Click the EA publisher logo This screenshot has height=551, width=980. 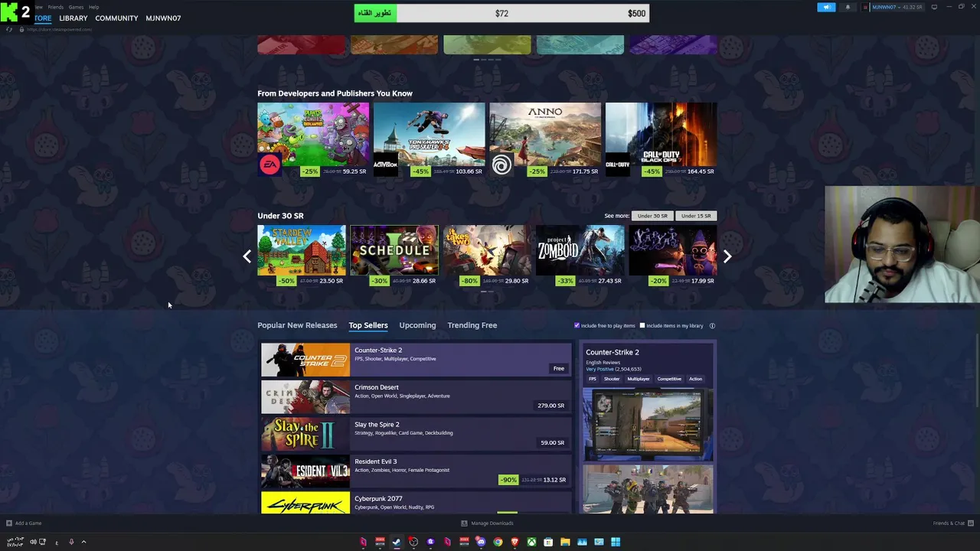click(269, 165)
